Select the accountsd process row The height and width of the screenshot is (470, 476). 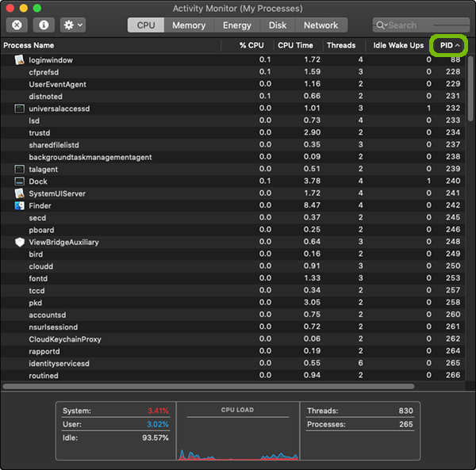(232, 315)
